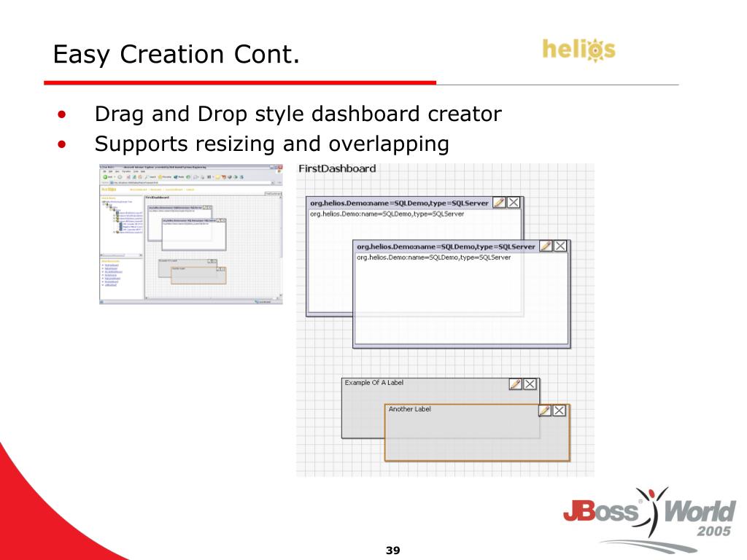Screen dimensions: 747x560
Task: Edit the 'Example Of A Label' panel
Action: point(515,384)
